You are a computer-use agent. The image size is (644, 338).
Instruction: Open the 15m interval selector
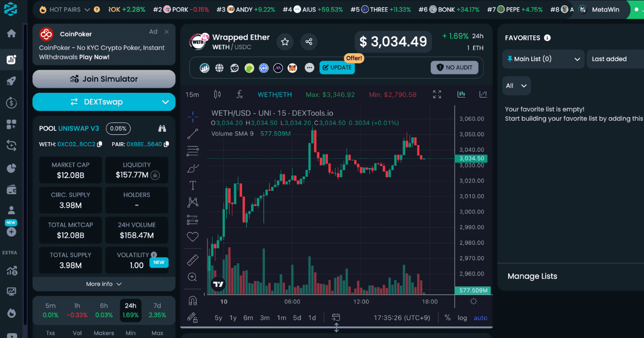(x=192, y=94)
